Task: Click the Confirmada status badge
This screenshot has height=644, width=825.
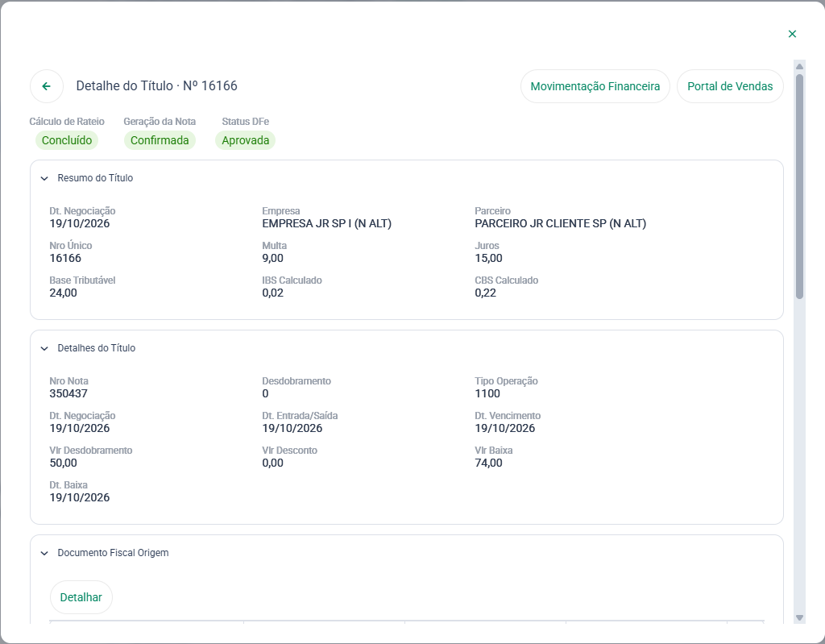Action: pos(160,140)
